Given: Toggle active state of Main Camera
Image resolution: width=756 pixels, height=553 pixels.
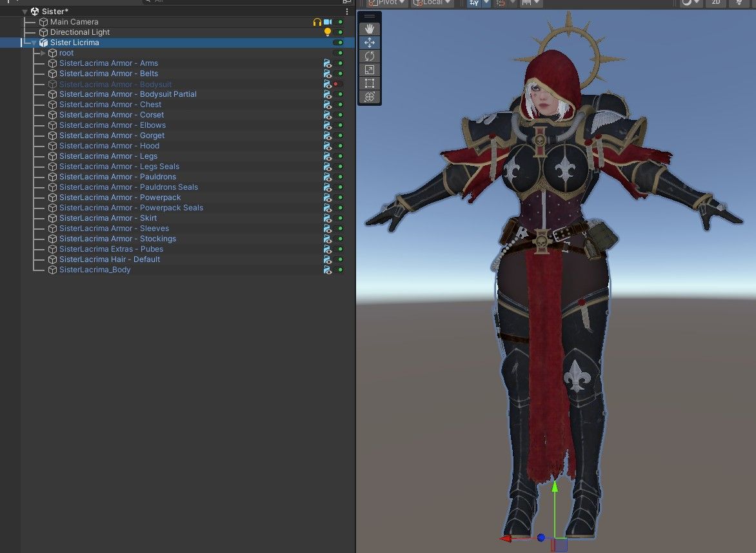Looking at the screenshot, I should (339, 22).
